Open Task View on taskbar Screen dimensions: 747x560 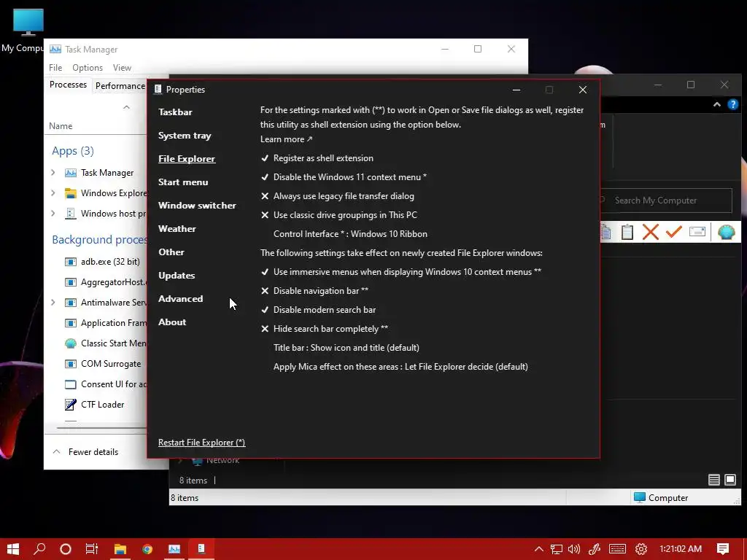(x=91, y=549)
